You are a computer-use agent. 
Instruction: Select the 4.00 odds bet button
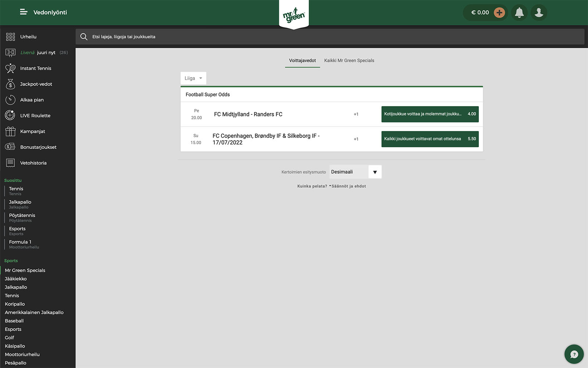430,114
